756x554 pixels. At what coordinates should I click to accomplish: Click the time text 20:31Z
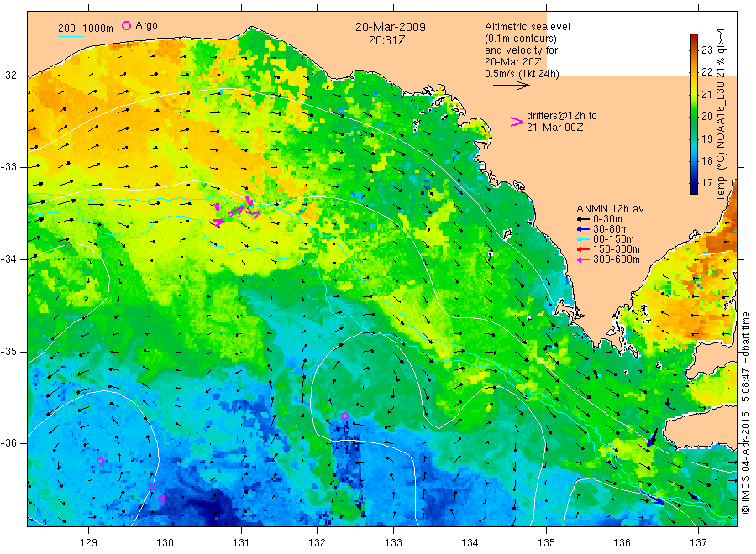pos(386,40)
